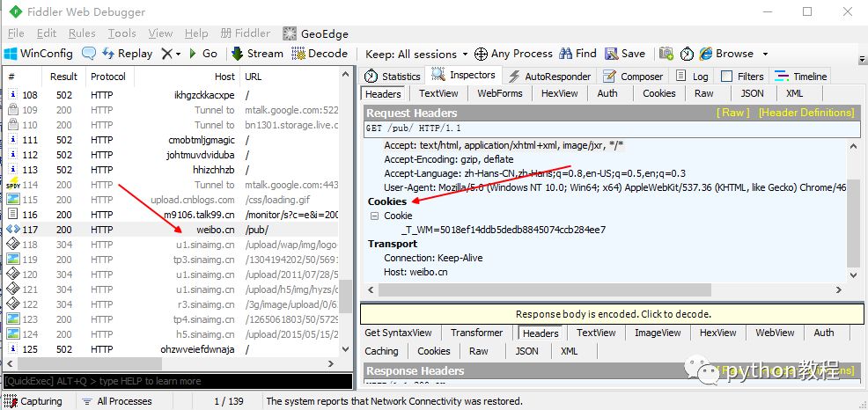Open Keep: All sessions dropdown
Screen dimensions: 868x410
416,55
